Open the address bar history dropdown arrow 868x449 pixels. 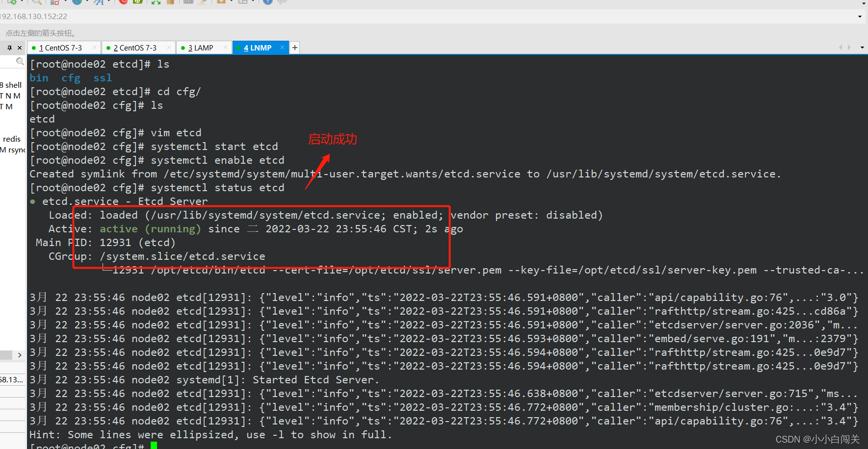pos(860,17)
